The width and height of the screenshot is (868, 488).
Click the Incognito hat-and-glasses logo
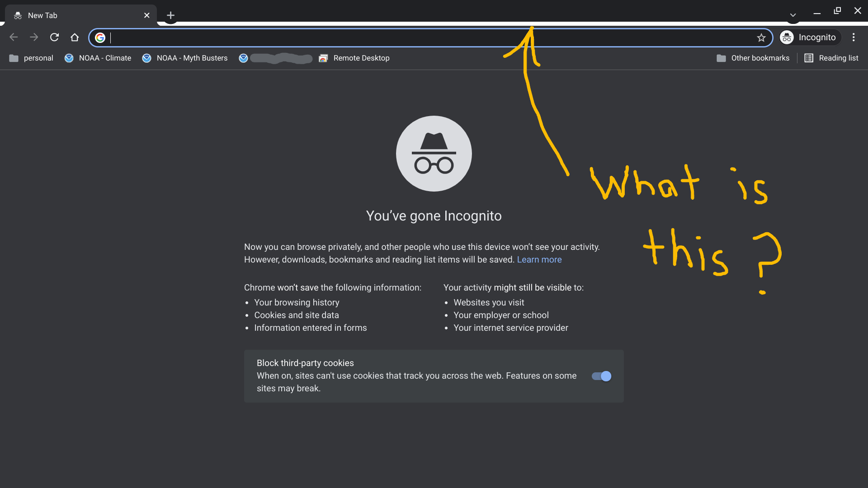[x=434, y=154]
